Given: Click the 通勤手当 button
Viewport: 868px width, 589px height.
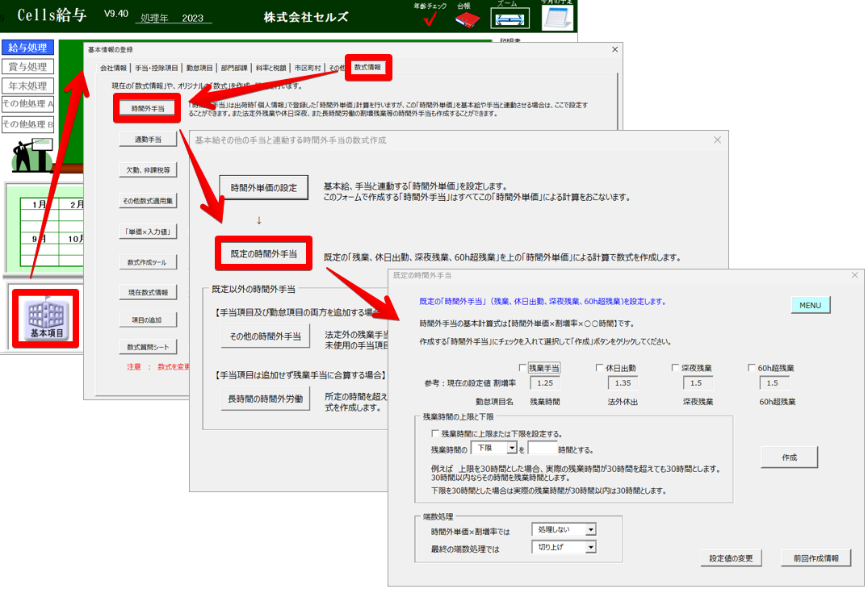Looking at the screenshot, I should [148, 140].
